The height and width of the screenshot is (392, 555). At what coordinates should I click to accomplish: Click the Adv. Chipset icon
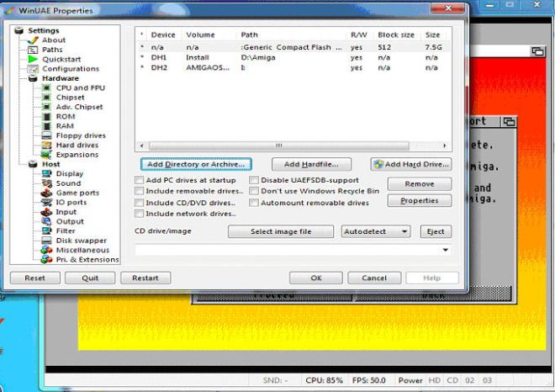[x=46, y=107]
